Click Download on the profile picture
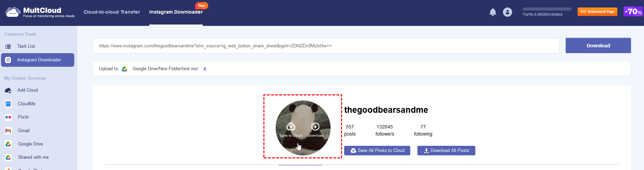This screenshot has width=644, height=170. tap(315, 130)
